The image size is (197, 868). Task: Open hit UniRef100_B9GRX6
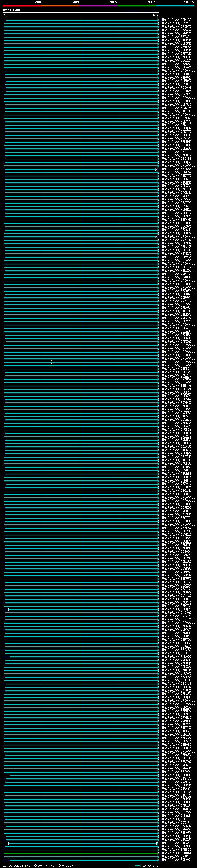pos(176,33)
